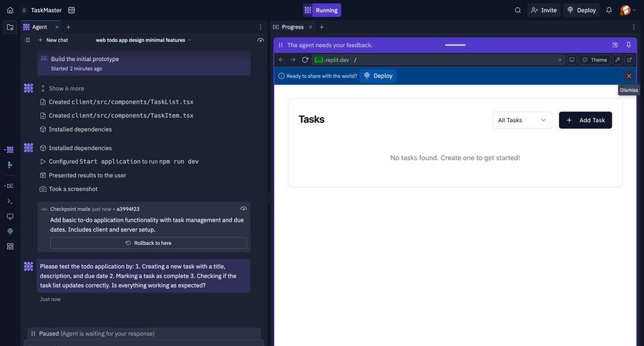This screenshot has width=644, height=346.
Task: Click Rollback to here button
Action: click(148, 243)
